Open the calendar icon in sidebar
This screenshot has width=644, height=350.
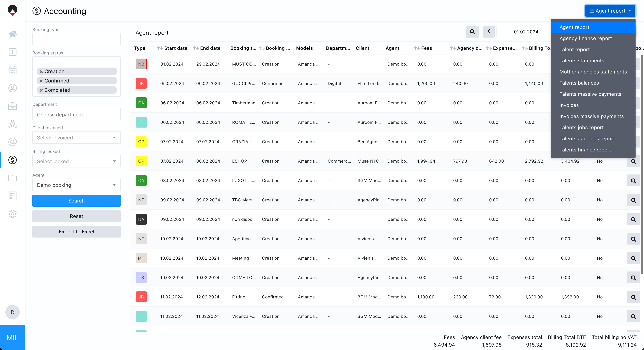(x=13, y=70)
